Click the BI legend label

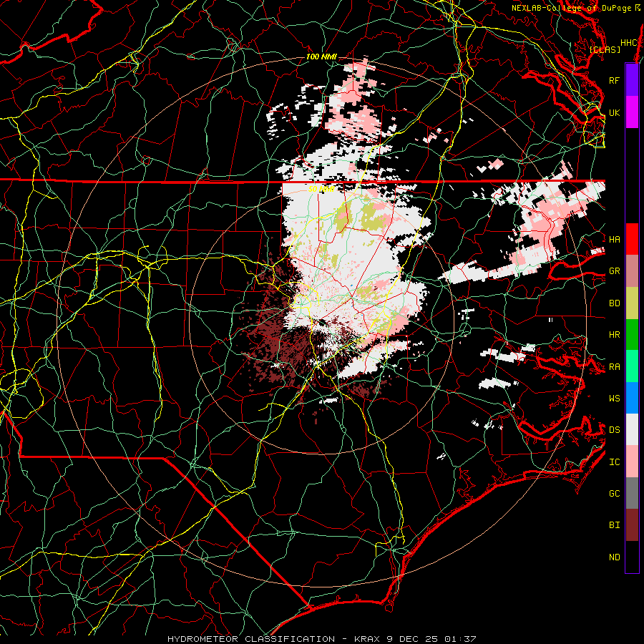pyautogui.click(x=614, y=525)
